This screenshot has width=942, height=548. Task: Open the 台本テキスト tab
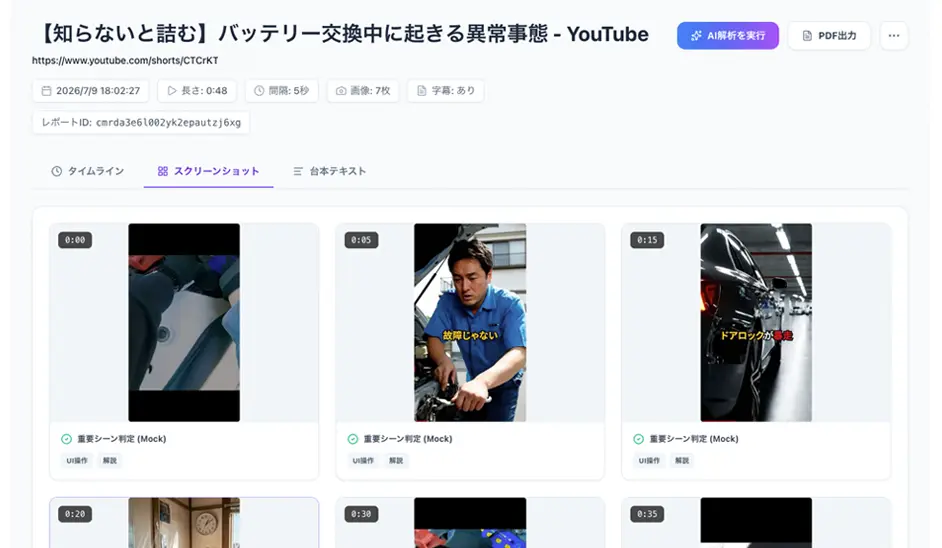pos(329,171)
